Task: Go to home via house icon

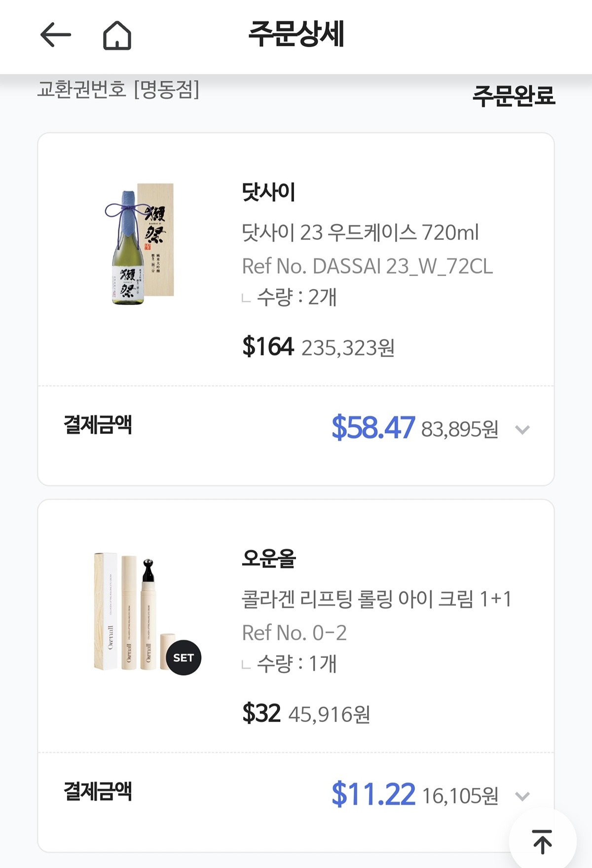Action: (117, 36)
